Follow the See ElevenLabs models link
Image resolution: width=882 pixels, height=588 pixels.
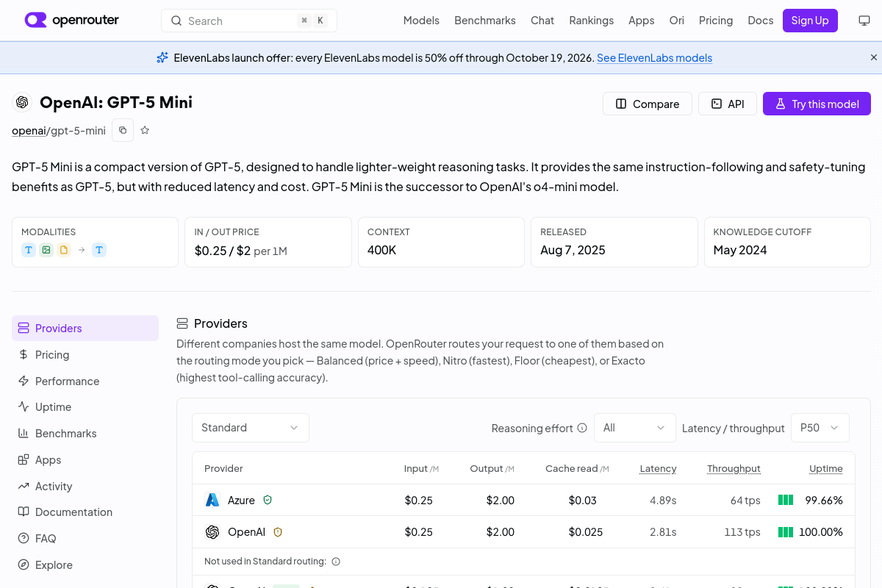(x=654, y=58)
